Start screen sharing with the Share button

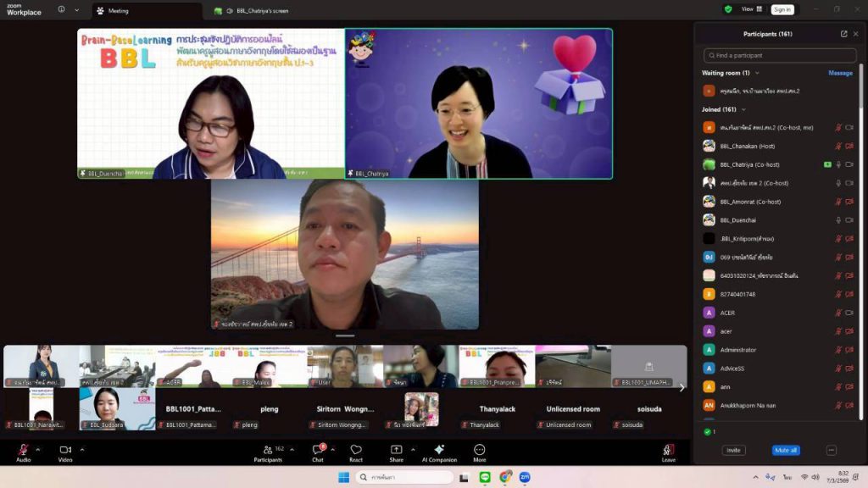coord(396,452)
